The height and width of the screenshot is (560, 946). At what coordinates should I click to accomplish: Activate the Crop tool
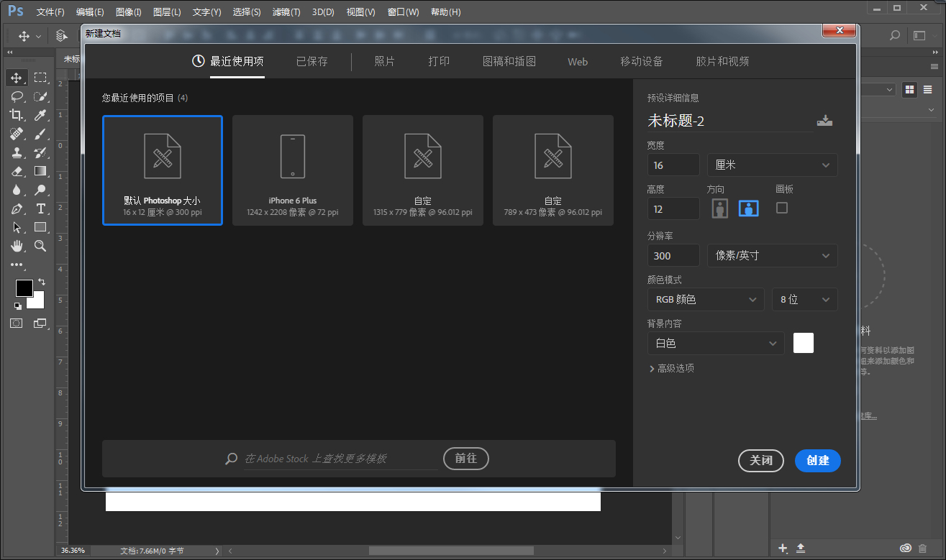17,115
